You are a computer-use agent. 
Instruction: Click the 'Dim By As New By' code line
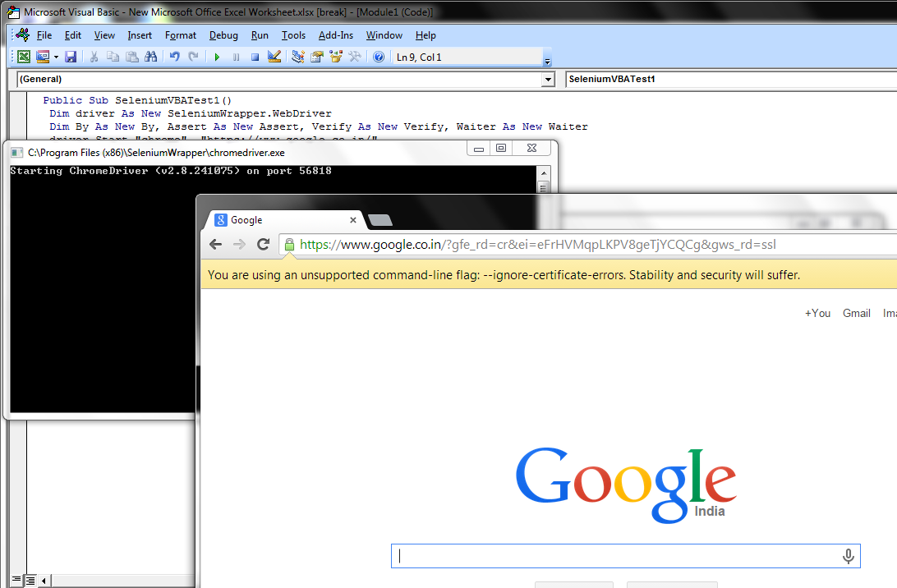pos(319,126)
